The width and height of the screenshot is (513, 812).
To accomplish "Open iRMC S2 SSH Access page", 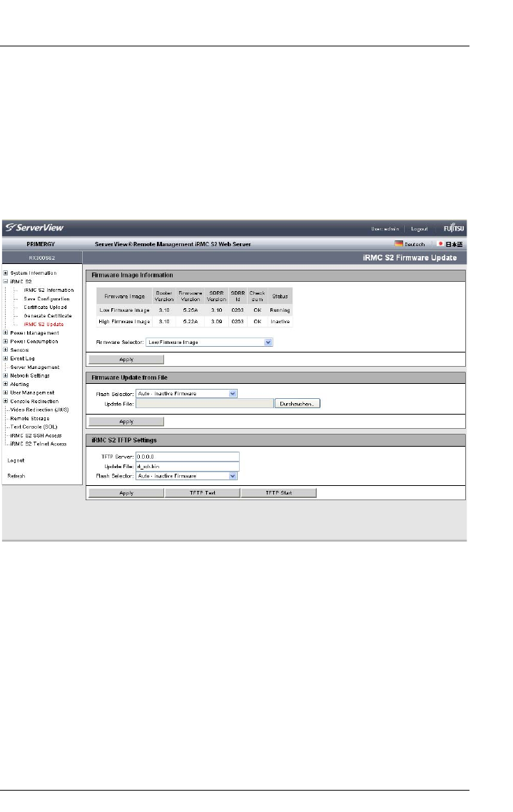I will pos(36,435).
